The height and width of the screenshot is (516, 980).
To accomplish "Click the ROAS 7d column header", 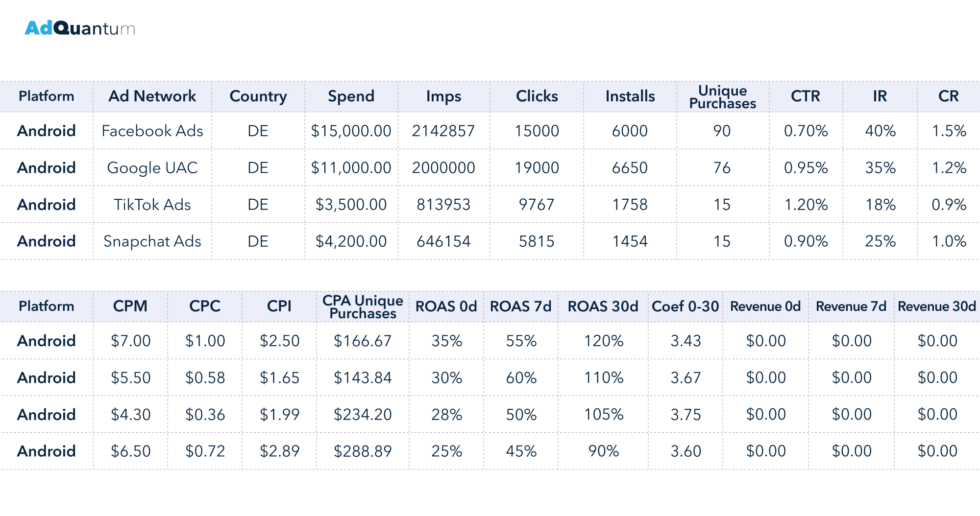I will pyautogui.click(x=521, y=306).
